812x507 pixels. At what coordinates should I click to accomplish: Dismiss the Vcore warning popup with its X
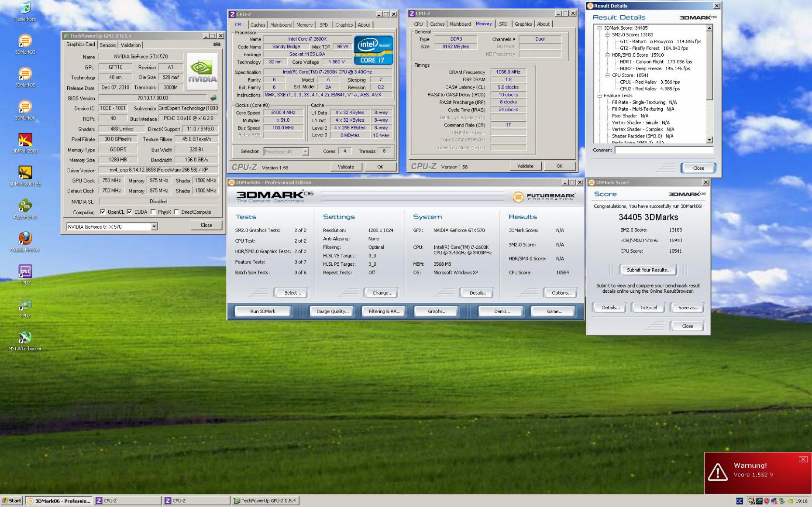pos(803,459)
